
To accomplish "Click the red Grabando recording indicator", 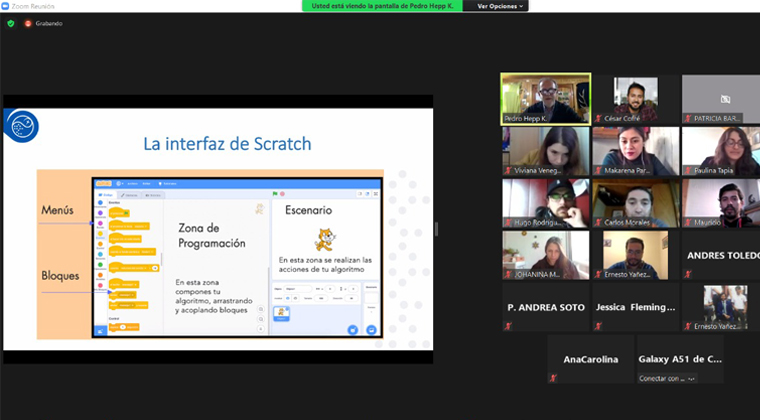I will point(28,23).
